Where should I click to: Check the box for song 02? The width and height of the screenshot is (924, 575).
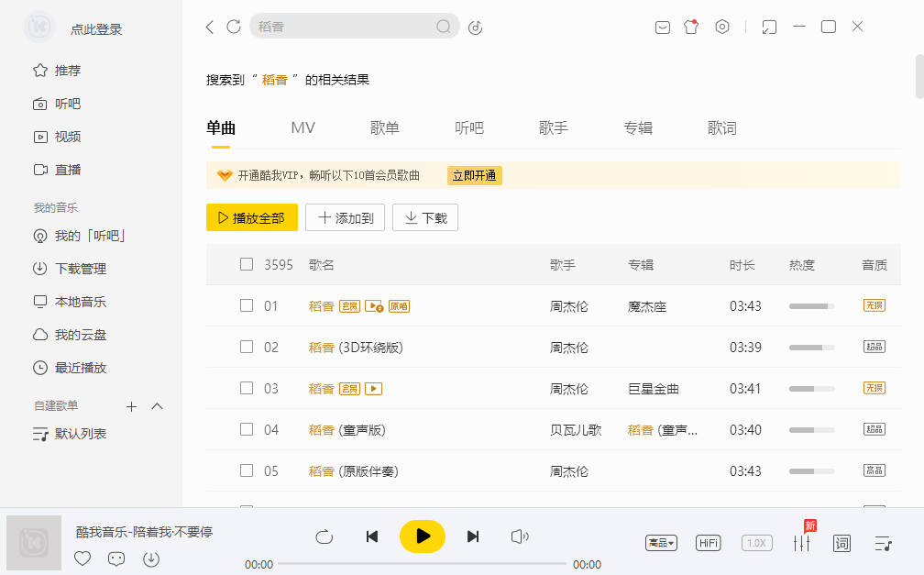click(x=247, y=347)
